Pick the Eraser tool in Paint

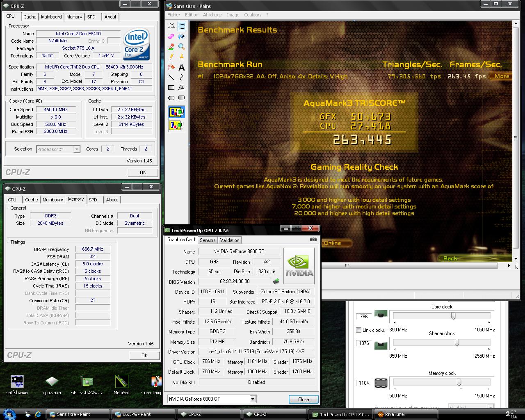(171, 37)
